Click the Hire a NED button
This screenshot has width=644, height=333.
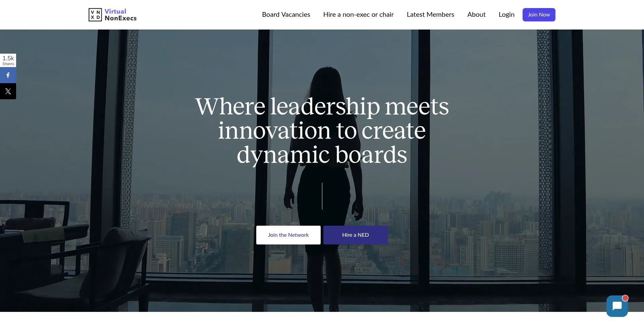(x=356, y=235)
